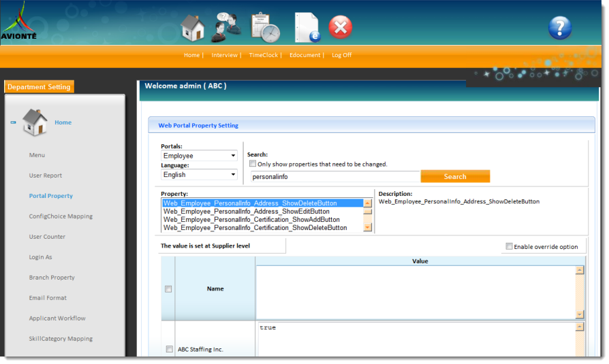Open Portal Property in the sidebar menu
609x364 pixels.
[50, 196]
